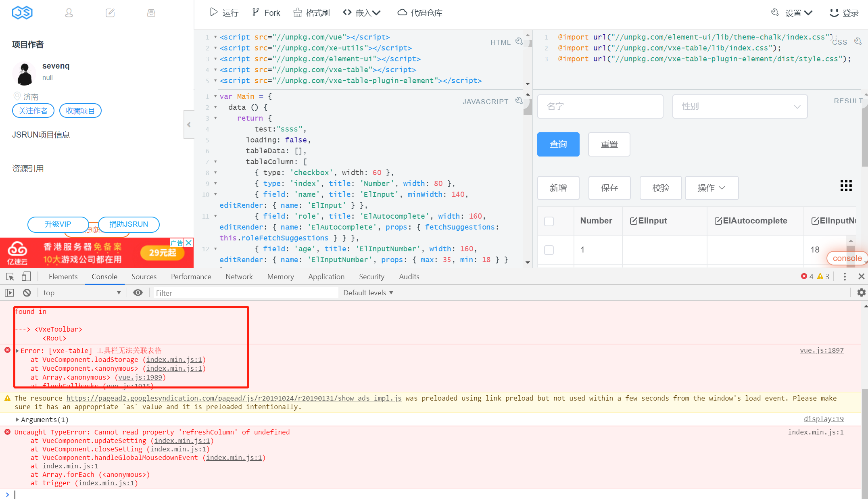Screen dimensions: 868x499
Task: Switch to the Network tab in DevTools
Action: pos(239,277)
